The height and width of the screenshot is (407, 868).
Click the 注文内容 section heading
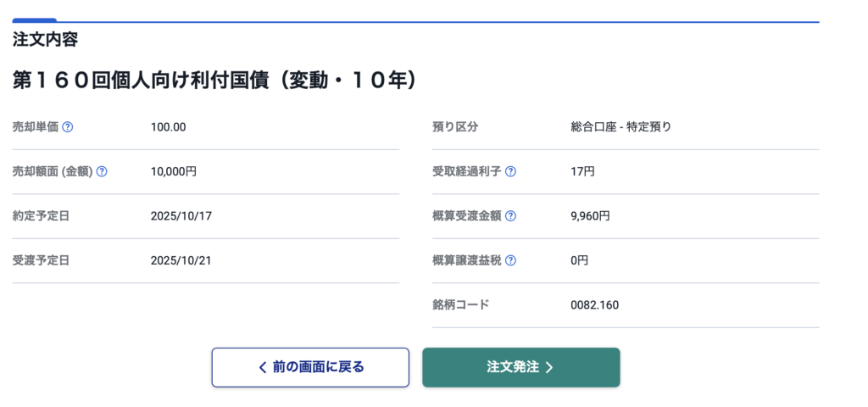point(45,39)
